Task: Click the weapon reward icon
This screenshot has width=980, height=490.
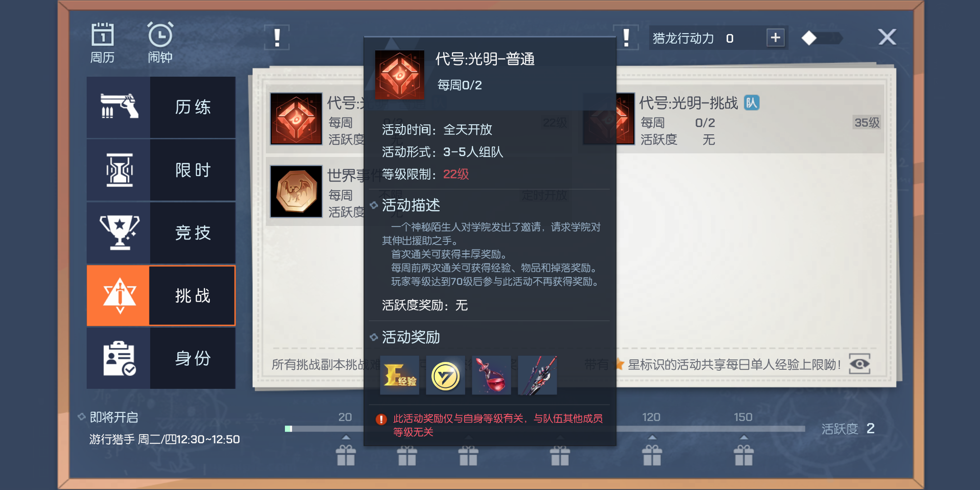Action: [x=537, y=375]
